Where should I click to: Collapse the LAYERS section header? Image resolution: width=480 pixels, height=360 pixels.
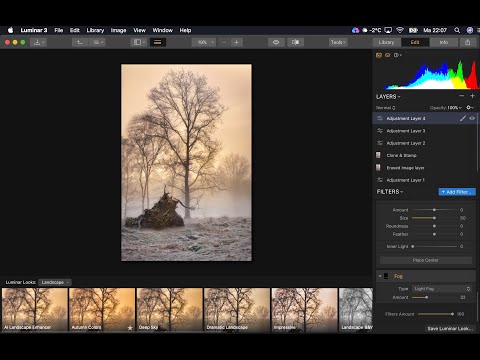coord(388,97)
